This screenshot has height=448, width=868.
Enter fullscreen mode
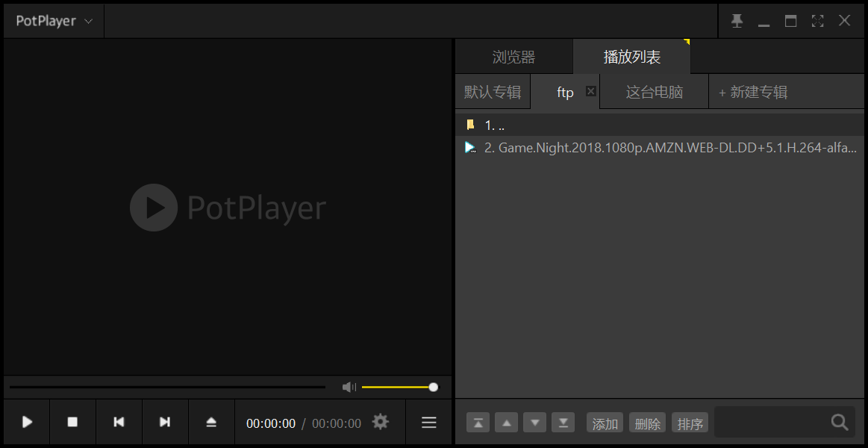pyautogui.click(x=818, y=21)
